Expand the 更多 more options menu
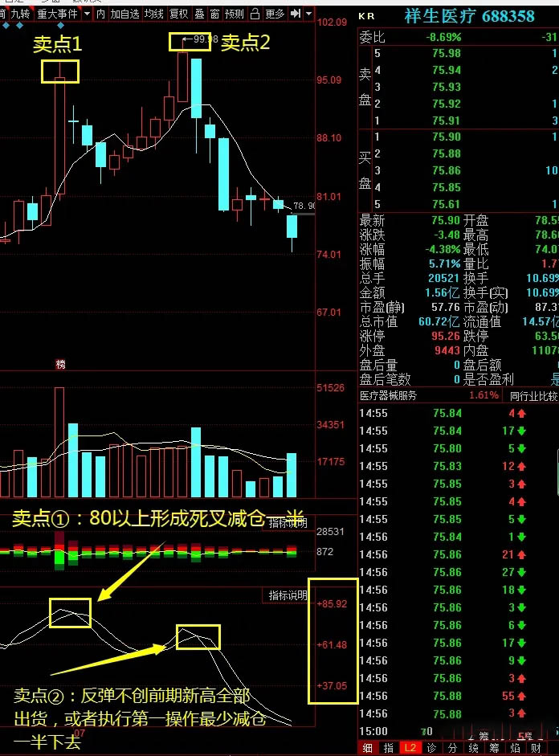Screen dimensions: 559x756 tap(275, 14)
